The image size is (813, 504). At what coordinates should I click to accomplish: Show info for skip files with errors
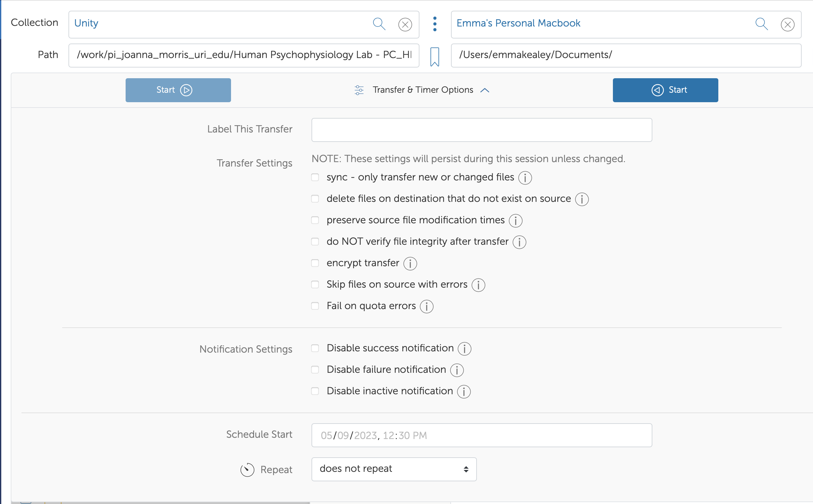pyautogui.click(x=478, y=285)
